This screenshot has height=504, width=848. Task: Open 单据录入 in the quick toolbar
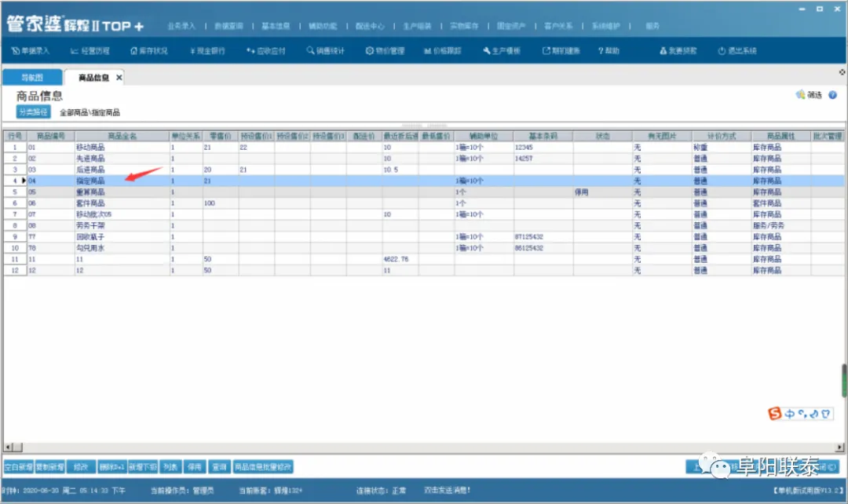point(31,51)
